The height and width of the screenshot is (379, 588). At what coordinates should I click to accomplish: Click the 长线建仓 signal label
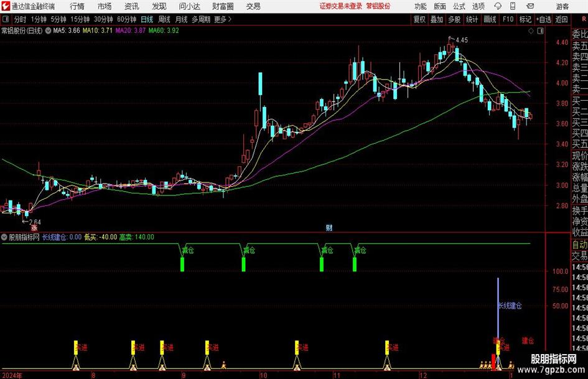tap(510, 306)
